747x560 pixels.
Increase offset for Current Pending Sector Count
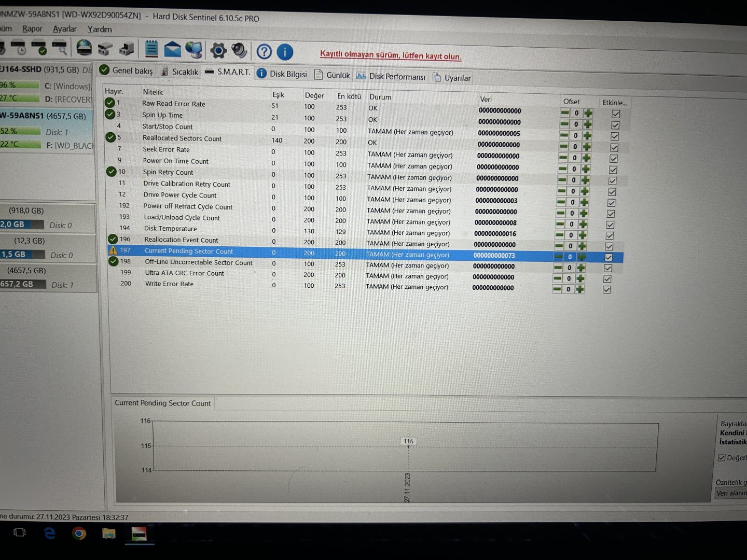click(581, 257)
